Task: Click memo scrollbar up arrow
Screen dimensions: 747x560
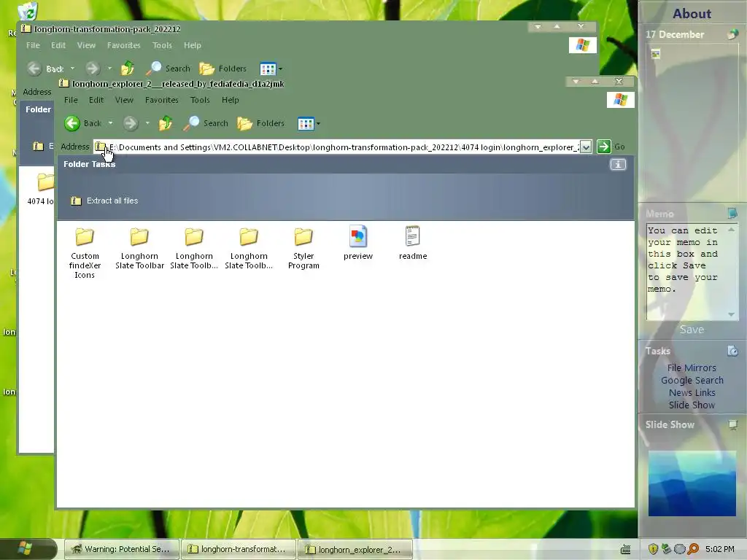Action: (731, 230)
